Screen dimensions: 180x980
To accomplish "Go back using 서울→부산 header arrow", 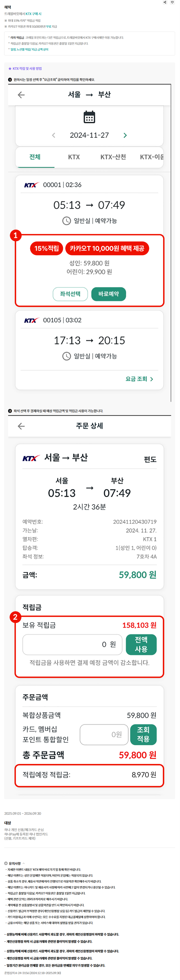I will coord(21,95).
